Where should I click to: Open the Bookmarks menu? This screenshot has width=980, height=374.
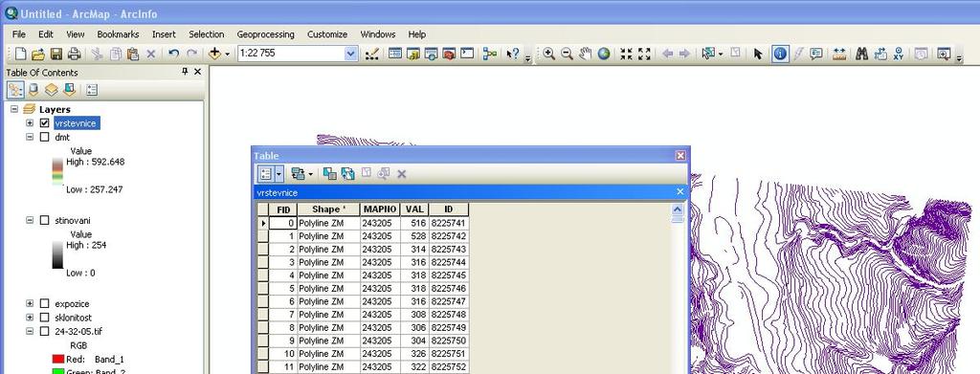(118, 34)
